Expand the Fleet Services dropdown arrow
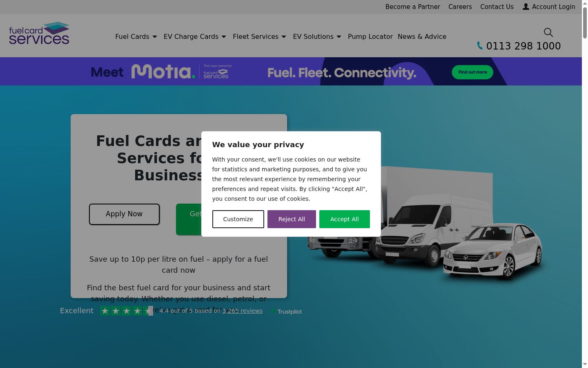 click(x=284, y=37)
